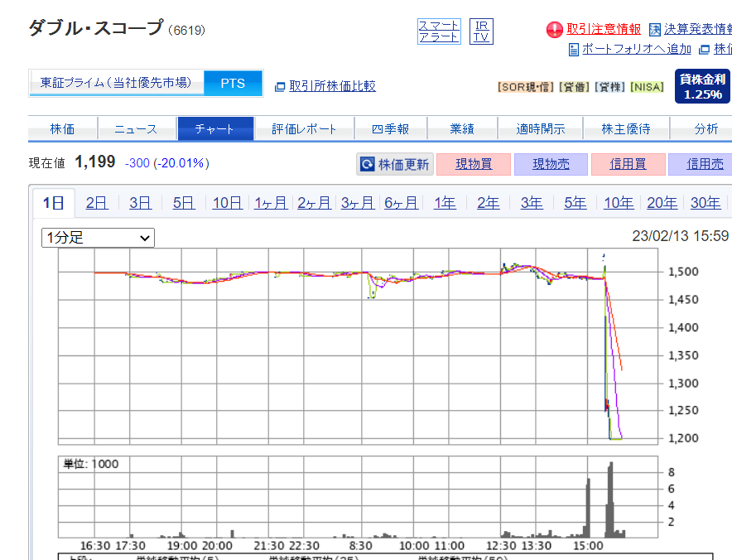Select the 5年 chart period
Image resolution: width=732 pixels, height=560 pixels.
click(x=575, y=203)
